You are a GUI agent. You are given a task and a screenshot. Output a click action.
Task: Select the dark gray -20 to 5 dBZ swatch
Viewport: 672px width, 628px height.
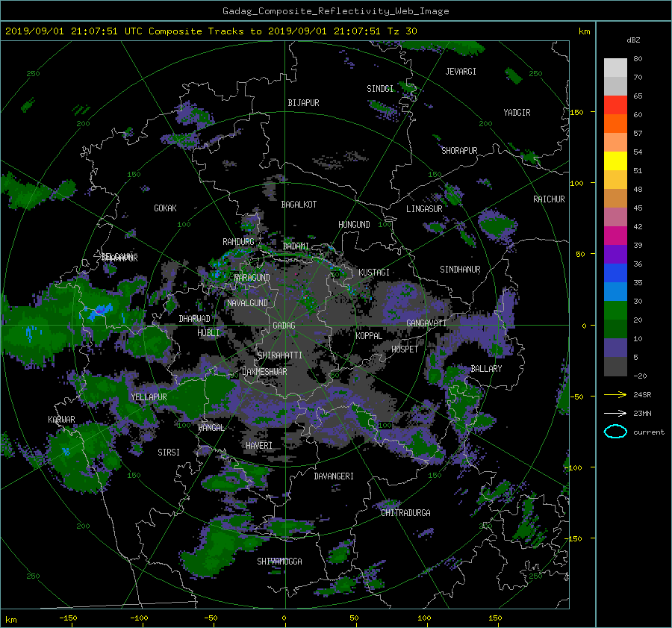(615, 367)
